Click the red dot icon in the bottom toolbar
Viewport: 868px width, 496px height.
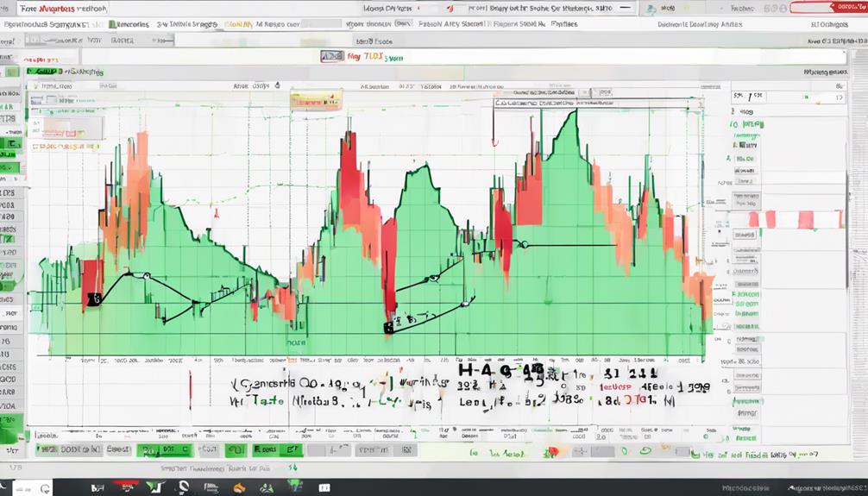point(553,451)
